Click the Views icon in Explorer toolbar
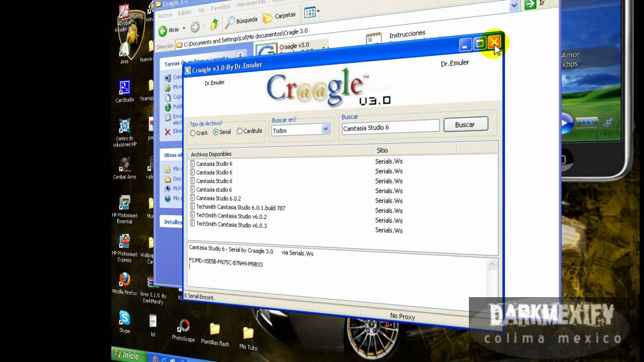 click(309, 12)
